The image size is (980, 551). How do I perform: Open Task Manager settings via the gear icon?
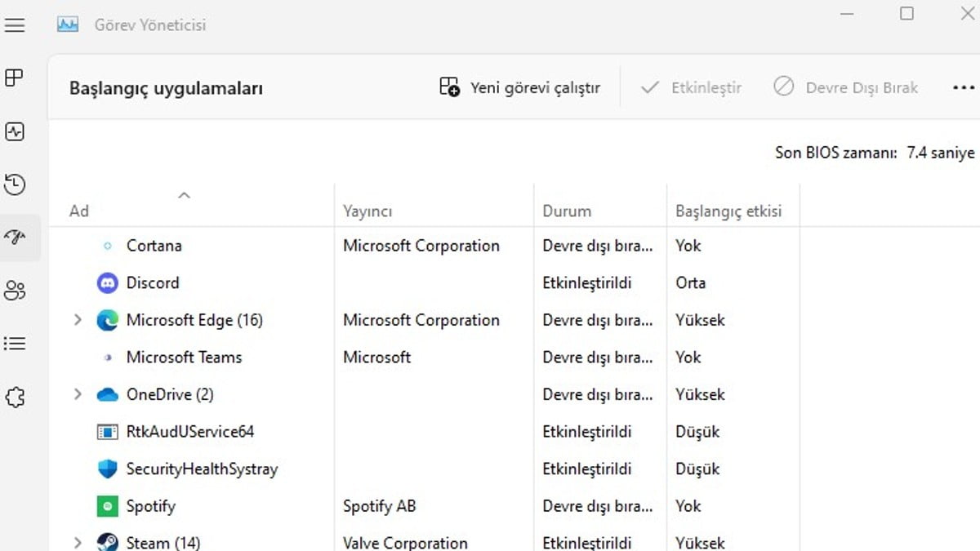(15, 398)
